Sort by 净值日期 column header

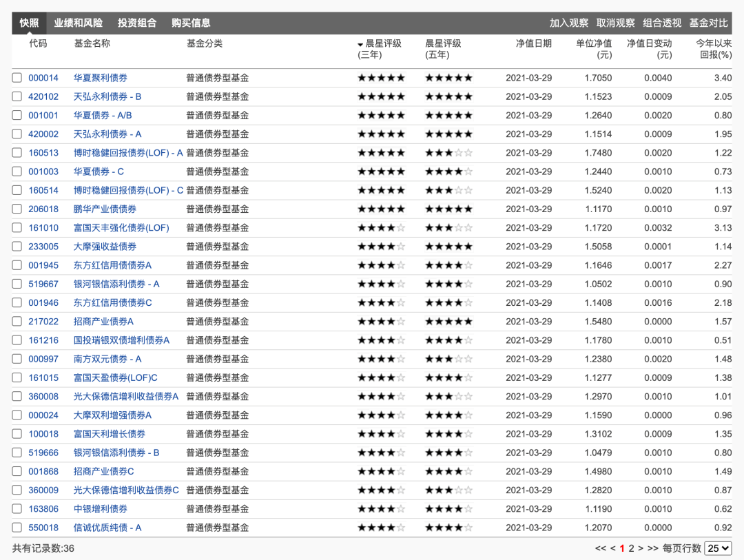click(x=534, y=43)
